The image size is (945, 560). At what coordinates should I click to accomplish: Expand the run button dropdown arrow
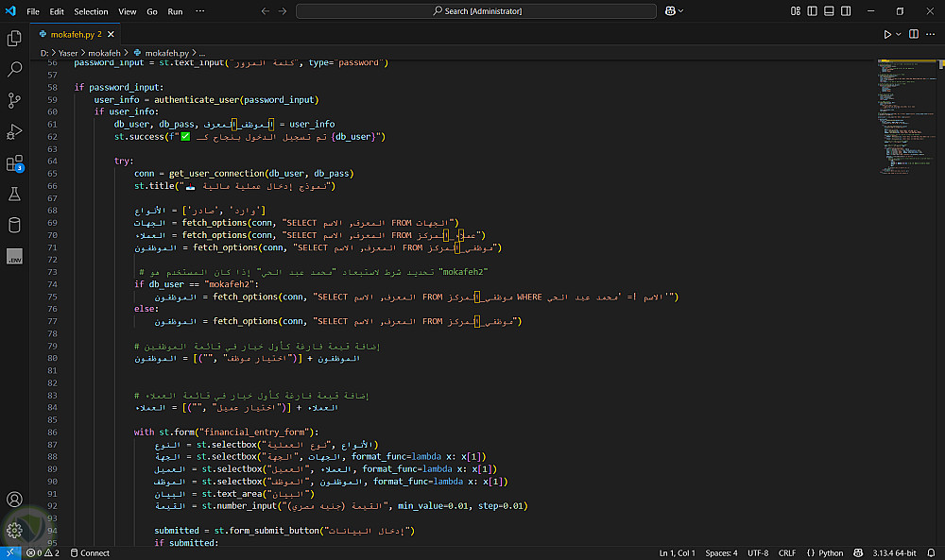click(898, 34)
